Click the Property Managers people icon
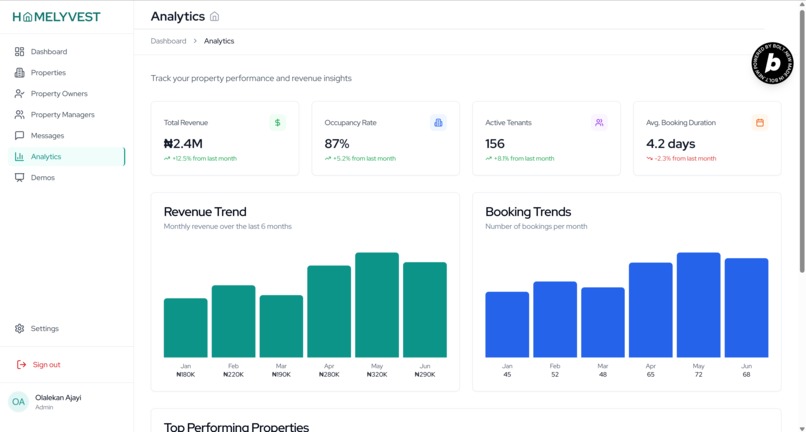Image resolution: width=806 pixels, height=432 pixels. point(20,115)
